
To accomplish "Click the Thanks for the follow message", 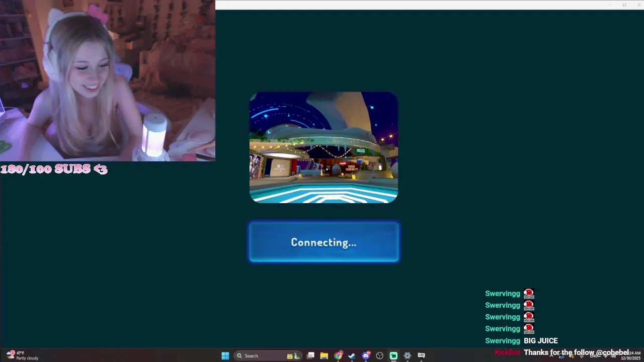I will (x=577, y=352).
